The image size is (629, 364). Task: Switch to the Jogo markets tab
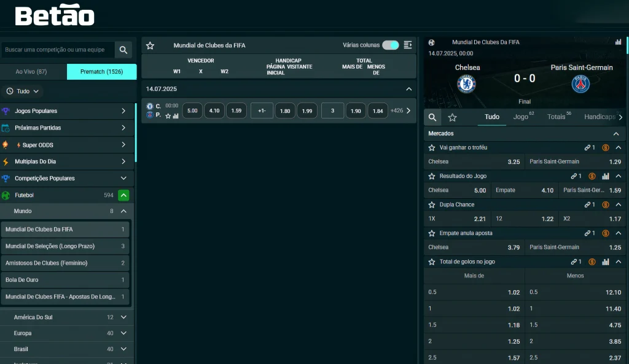523,117
